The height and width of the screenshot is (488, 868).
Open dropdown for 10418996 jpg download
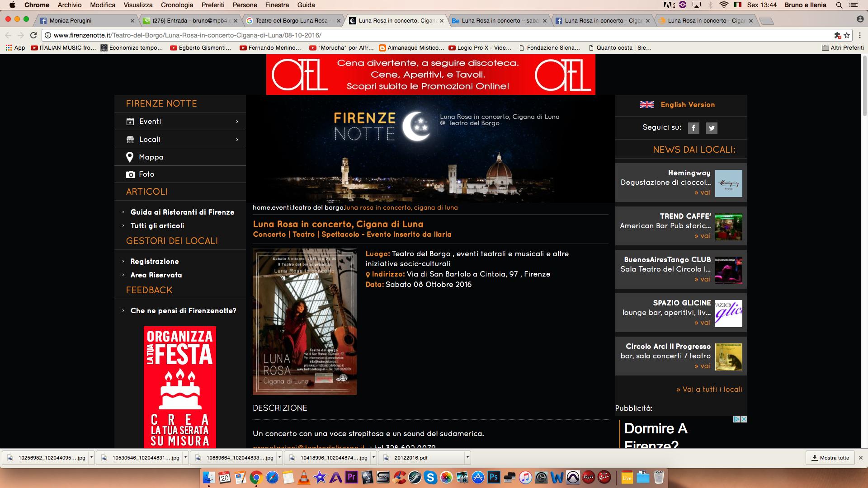pyautogui.click(x=373, y=458)
